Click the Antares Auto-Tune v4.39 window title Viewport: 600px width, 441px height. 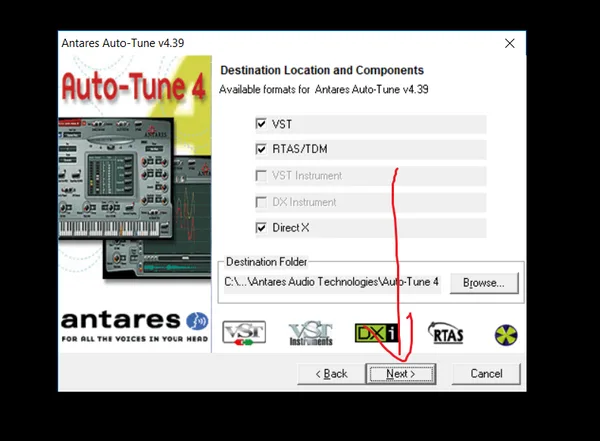[x=123, y=43]
